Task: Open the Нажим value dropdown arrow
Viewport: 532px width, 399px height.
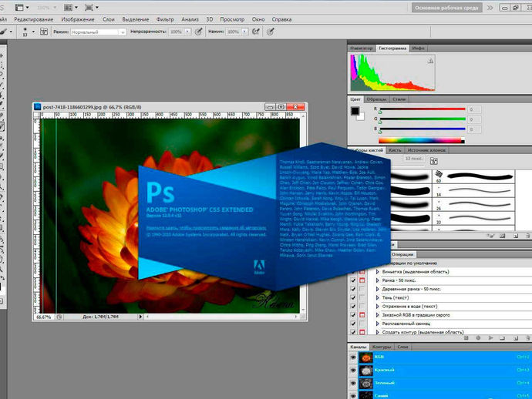Action: (244, 32)
